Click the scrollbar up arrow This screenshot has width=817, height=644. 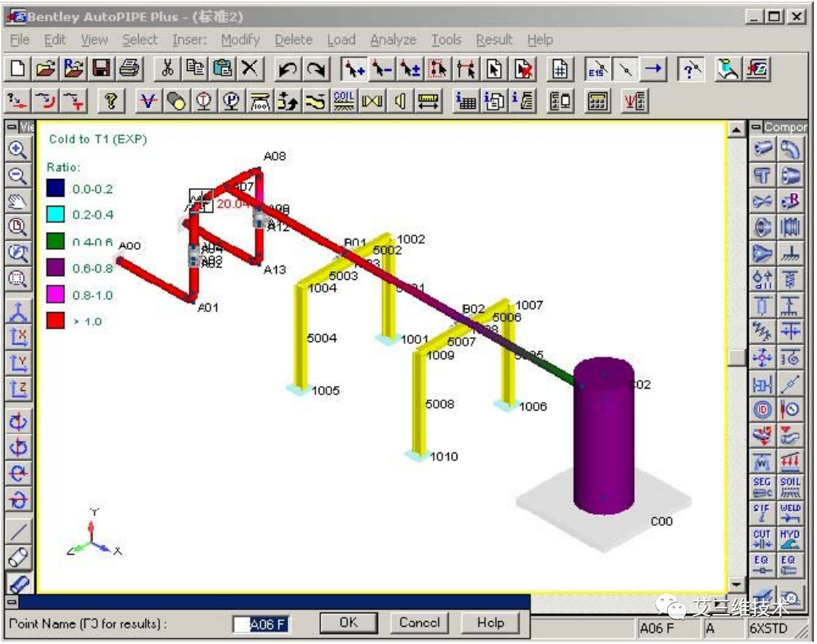coord(736,129)
